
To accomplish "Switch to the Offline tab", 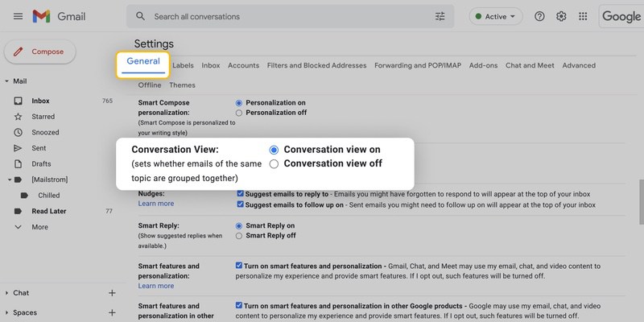I will (150, 85).
